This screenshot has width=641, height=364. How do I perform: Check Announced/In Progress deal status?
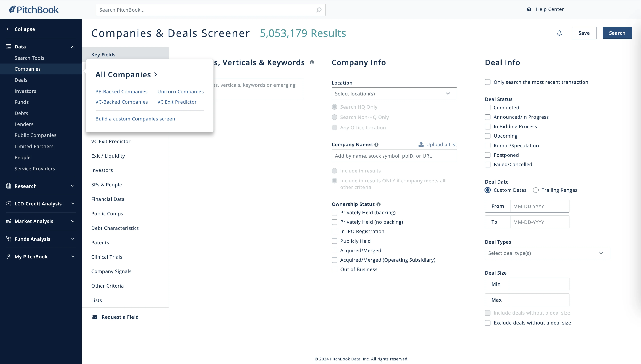coord(488,117)
